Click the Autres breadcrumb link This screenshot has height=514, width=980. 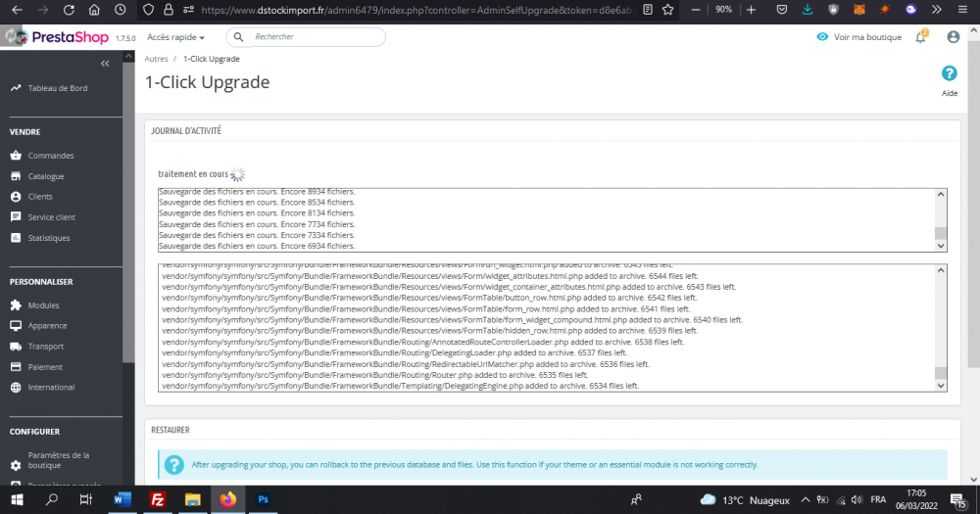156,59
